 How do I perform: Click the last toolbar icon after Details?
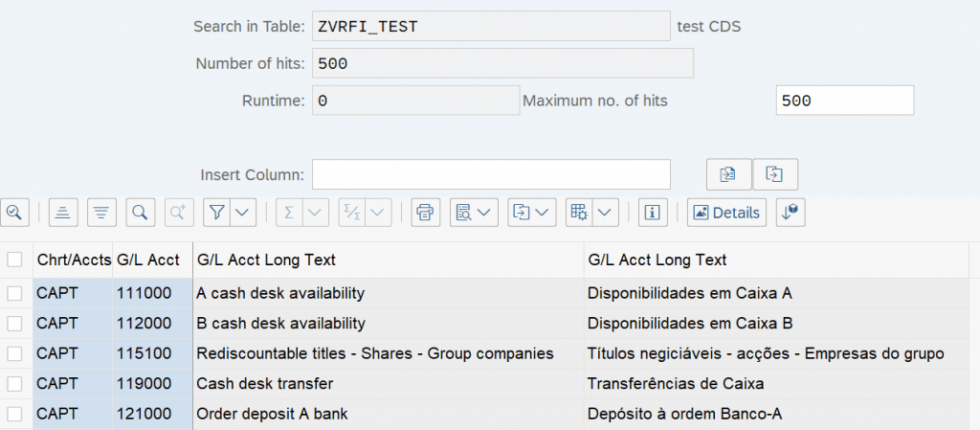pyautogui.click(x=791, y=213)
